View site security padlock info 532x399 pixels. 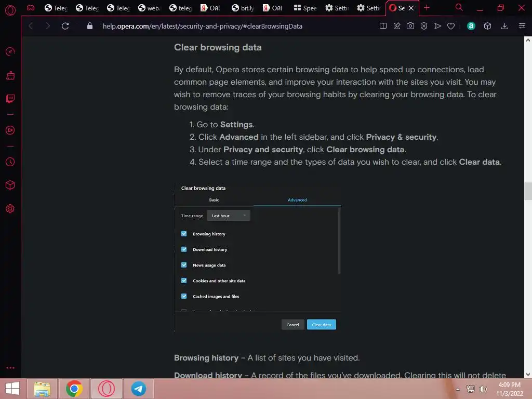click(x=89, y=26)
